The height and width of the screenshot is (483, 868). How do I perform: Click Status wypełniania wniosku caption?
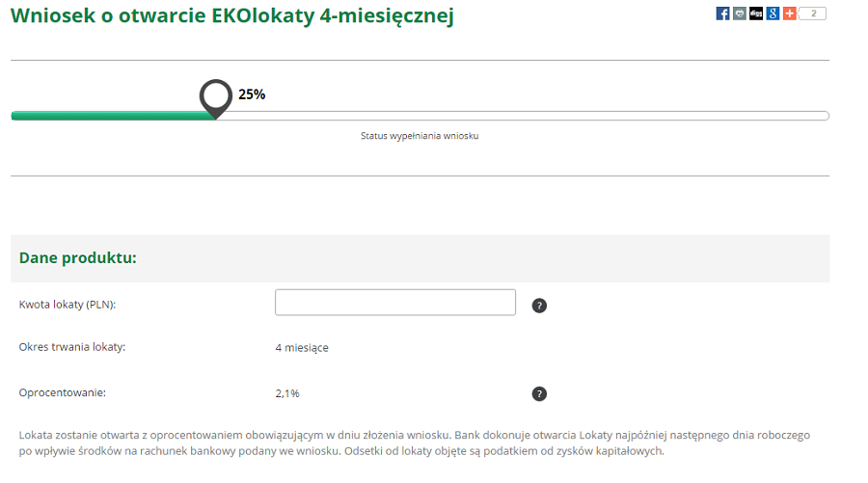pyautogui.click(x=420, y=136)
